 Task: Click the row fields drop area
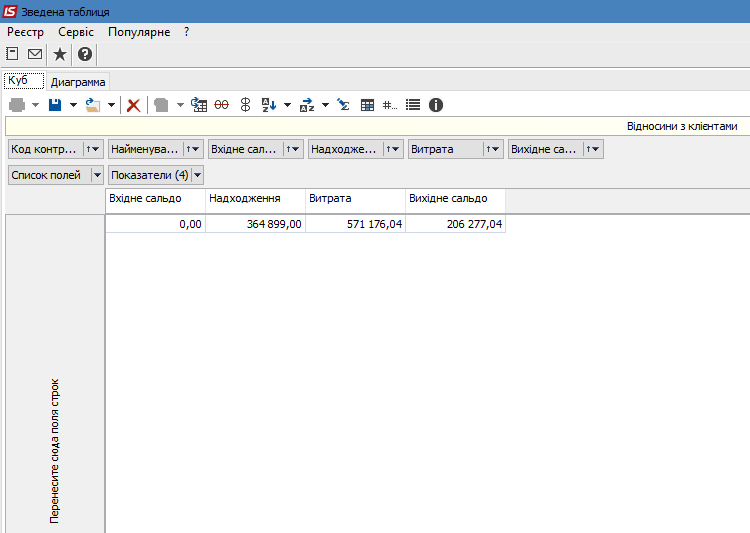[55, 374]
